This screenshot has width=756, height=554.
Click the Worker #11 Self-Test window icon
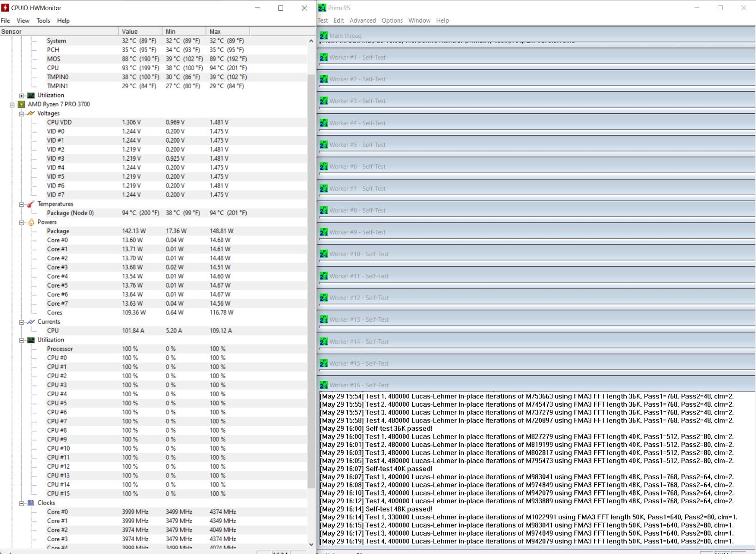pyautogui.click(x=324, y=276)
